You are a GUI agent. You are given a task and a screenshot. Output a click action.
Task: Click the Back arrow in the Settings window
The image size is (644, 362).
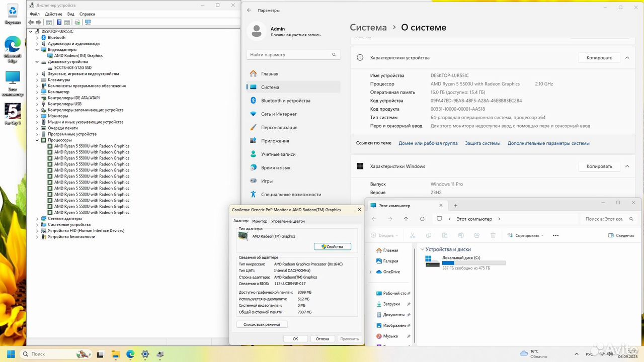[249, 10]
